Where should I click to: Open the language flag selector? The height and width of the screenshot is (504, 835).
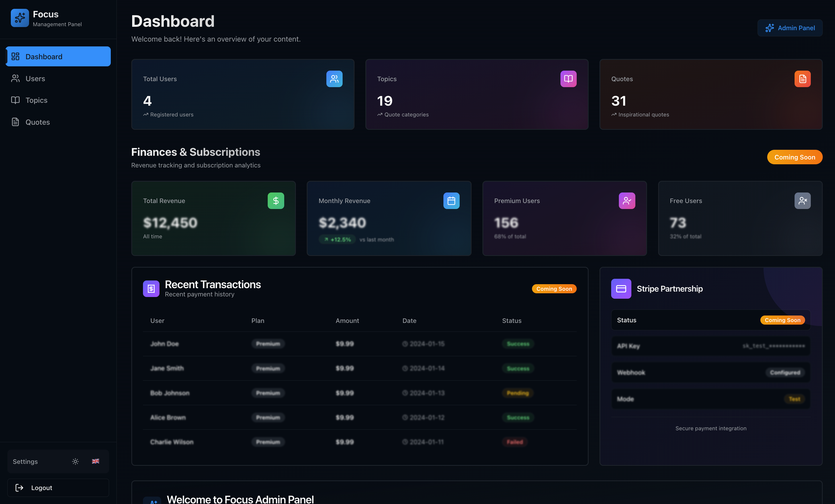click(96, 461)
